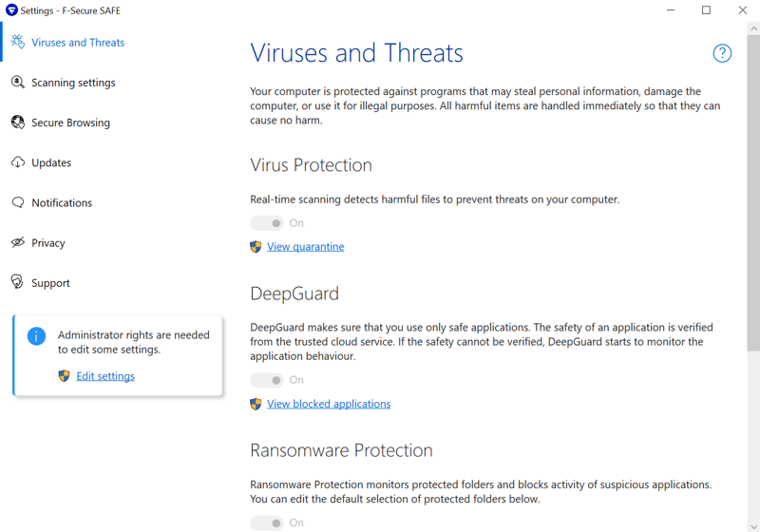
Task: Open the View quarantine link
Action: 305,247
